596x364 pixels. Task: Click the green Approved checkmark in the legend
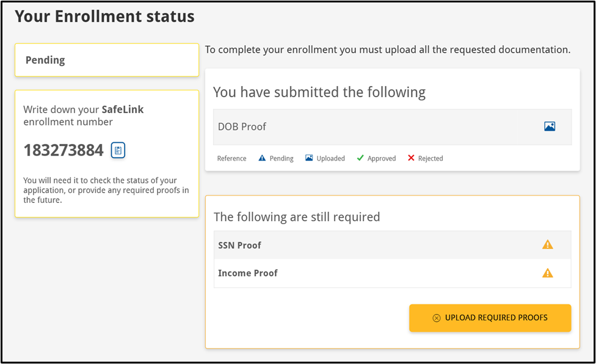pyautogui.click(x=361, y=158)
